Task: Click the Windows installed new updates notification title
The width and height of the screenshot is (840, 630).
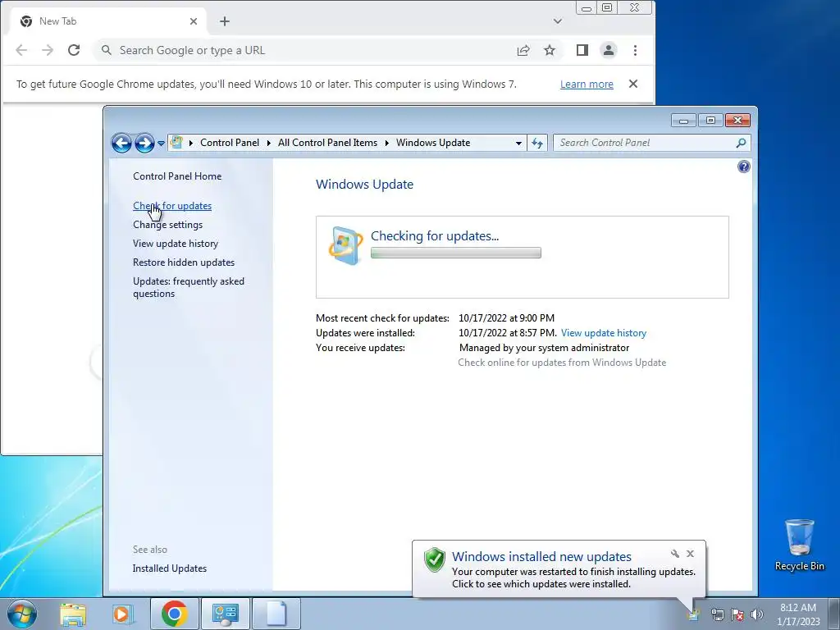Action: click(x=541, y=557)
